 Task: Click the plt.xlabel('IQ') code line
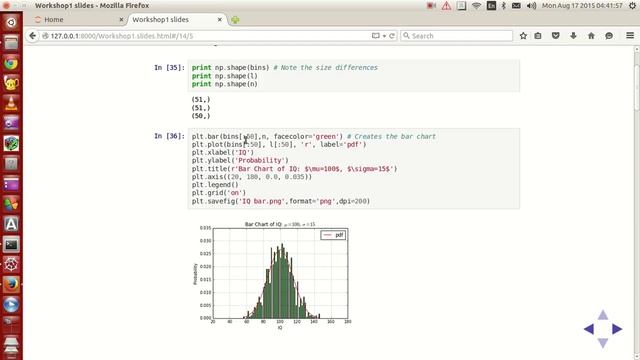(x=223, y=153)
